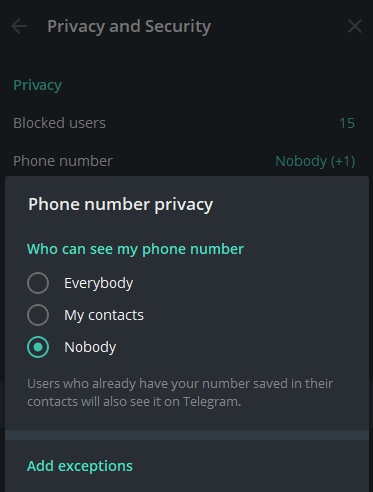Click Add exceptions
Viewport: 373px width, 492px height.
tap(80, 466)
